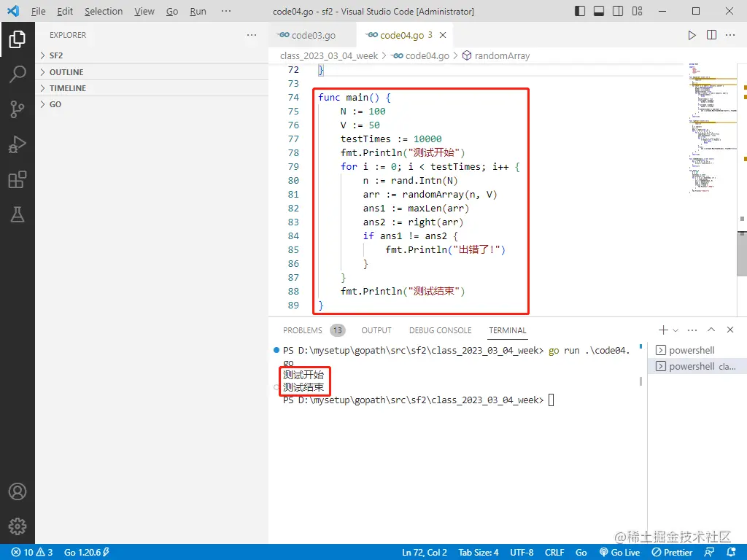Image resolution: width=747 pixels, height=560 pixels.
Task: Click Go 1.20.6 version status item
Action: 87,553
